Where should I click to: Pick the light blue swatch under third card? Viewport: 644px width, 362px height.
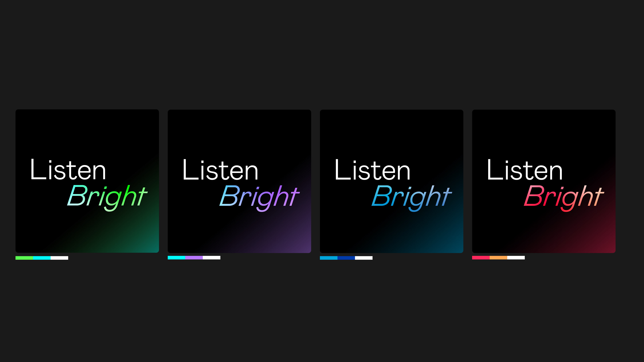coord(329,258)
